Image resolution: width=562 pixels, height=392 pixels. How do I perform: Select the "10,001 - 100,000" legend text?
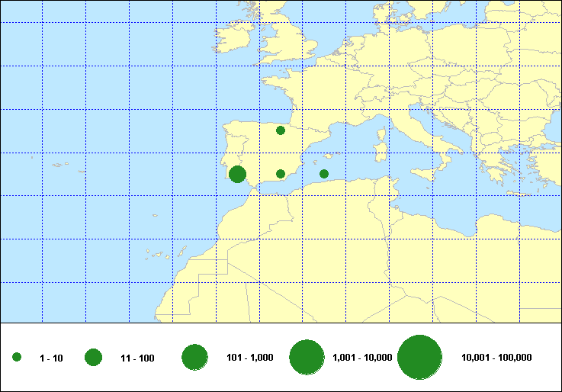496,358
